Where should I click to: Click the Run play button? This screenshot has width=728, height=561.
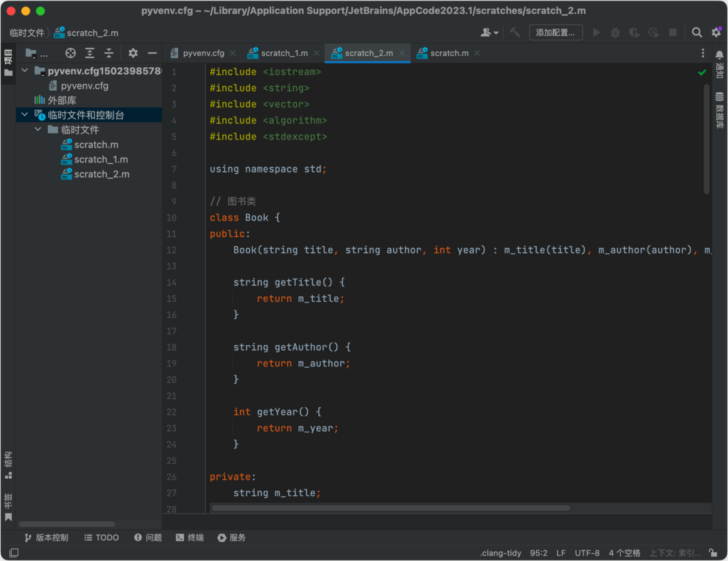[x=597, y=33]
